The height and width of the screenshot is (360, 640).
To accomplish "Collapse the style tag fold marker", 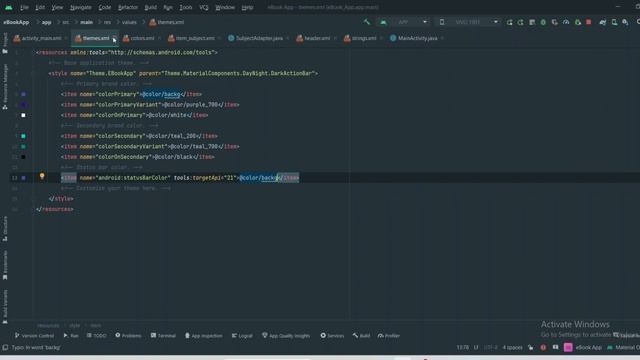I will pyautogui.click(x=33, y=73).
